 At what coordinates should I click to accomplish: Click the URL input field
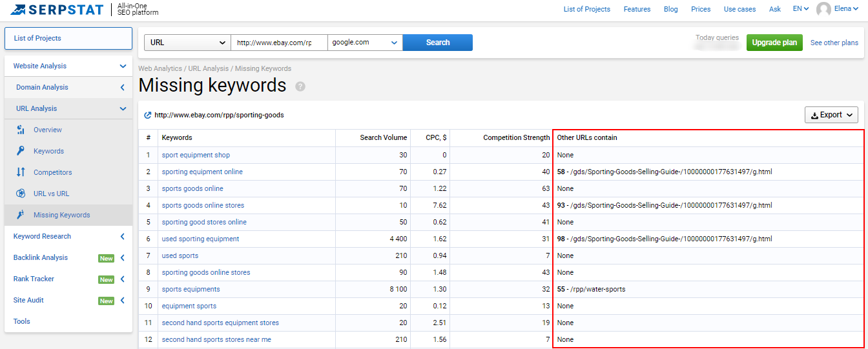coord(279,43)
